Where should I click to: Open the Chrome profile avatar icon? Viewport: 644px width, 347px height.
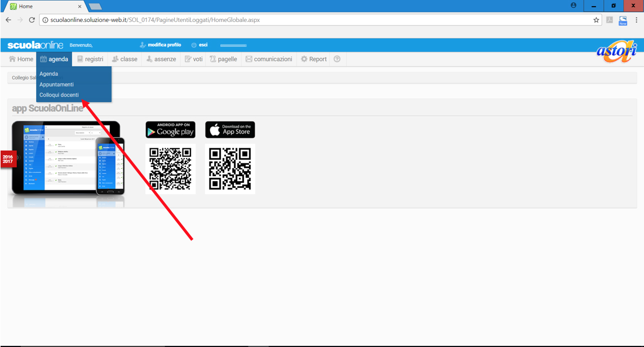(x=574, y=5)
